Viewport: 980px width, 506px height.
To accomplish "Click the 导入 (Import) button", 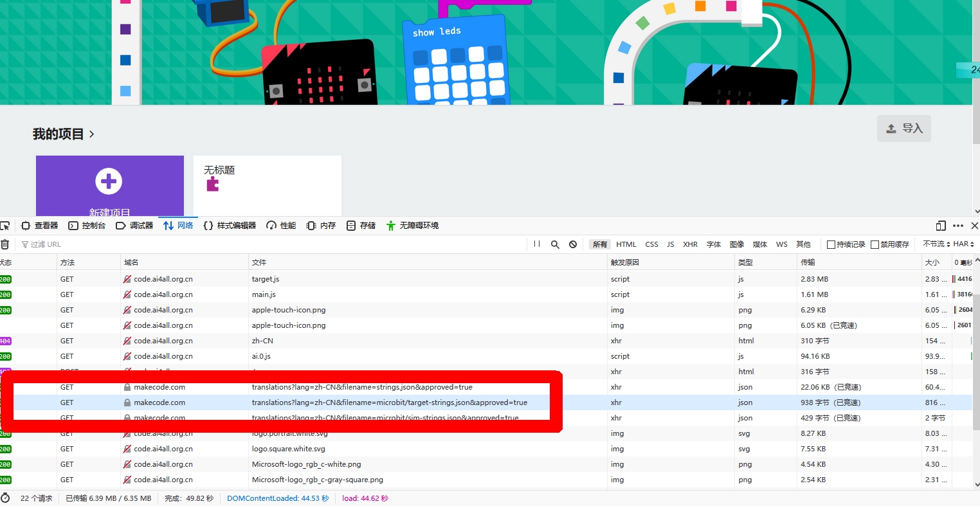I will [x=903, y=129].
